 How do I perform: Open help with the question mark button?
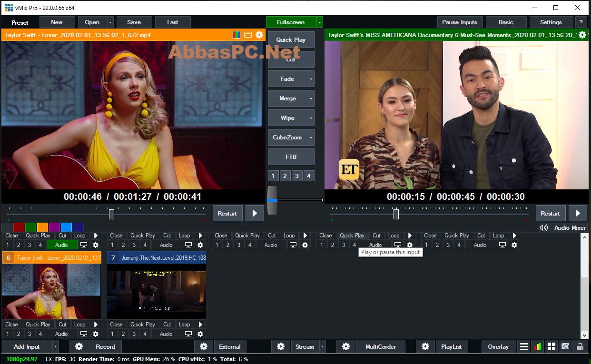(581, 22)
